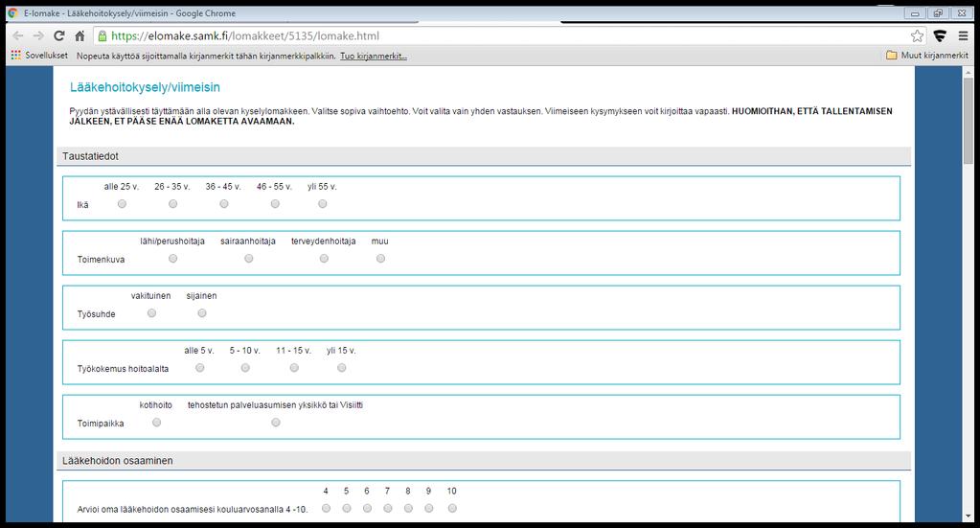Viewport: 980px width, 528px height.
Task: Select age option alle 25 v.
Action: 122,204
